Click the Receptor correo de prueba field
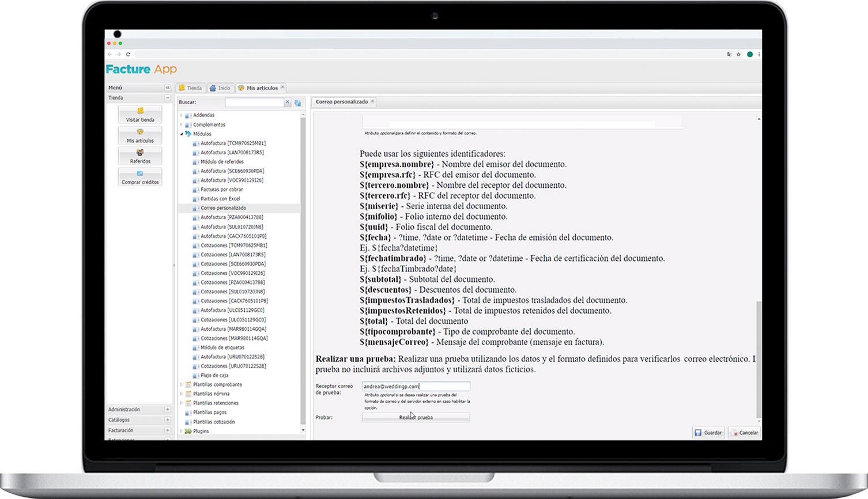 [416, 387]
